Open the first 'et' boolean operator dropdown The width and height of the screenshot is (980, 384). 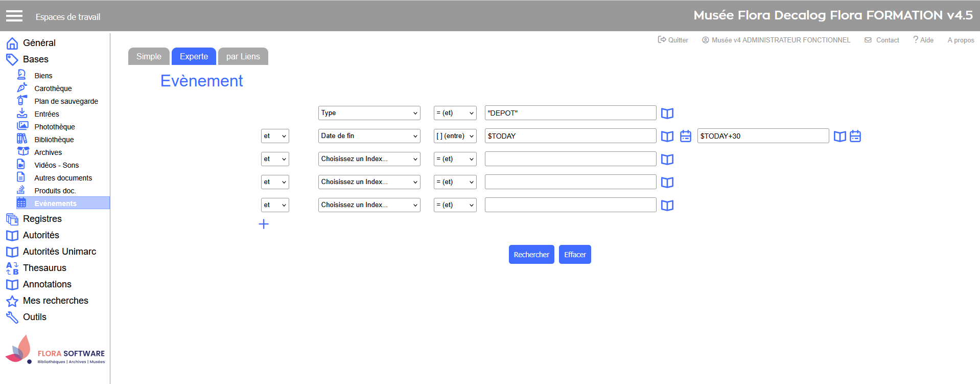click(x=275, y=136)
